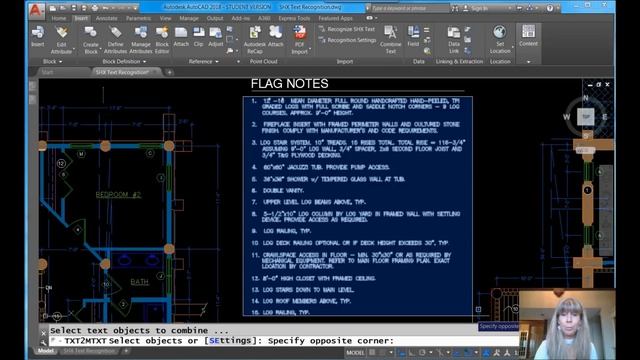Viewport: 640px width, 360px height.
Task: Open the Express Tools ribbon tab
Action: click(x=294, y=18)
